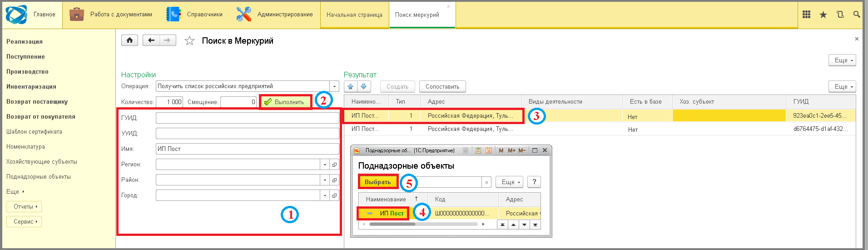Open Инвентаризация in the sidebar
868x250 pixels.
[31, 86]
